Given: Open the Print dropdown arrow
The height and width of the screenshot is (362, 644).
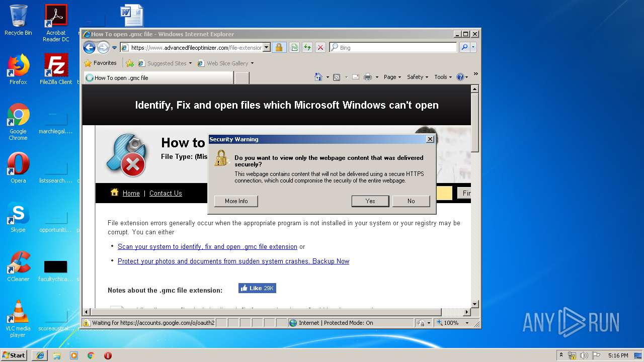Looking at the screenshot, I should (x=377, y=77).
